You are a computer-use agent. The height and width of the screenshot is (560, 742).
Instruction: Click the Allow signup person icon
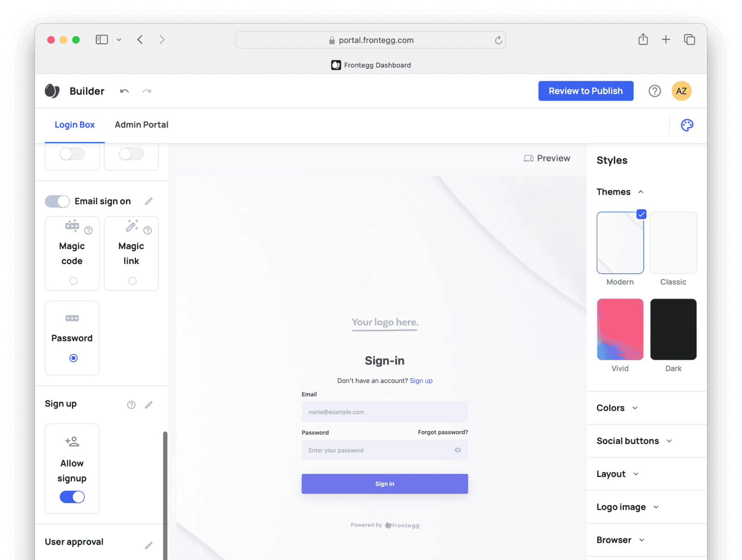[72, 441]
